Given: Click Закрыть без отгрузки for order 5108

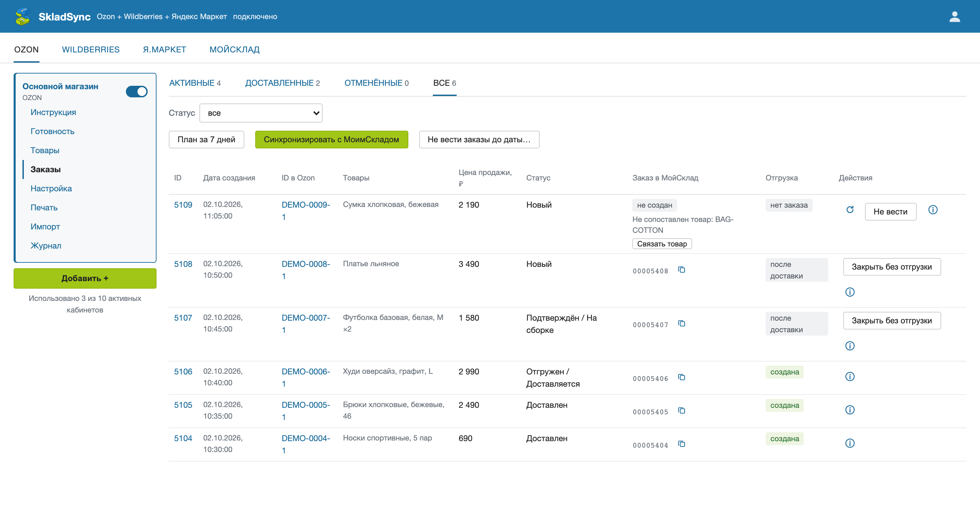Looking at the screenshot, I should pos(892,267).
